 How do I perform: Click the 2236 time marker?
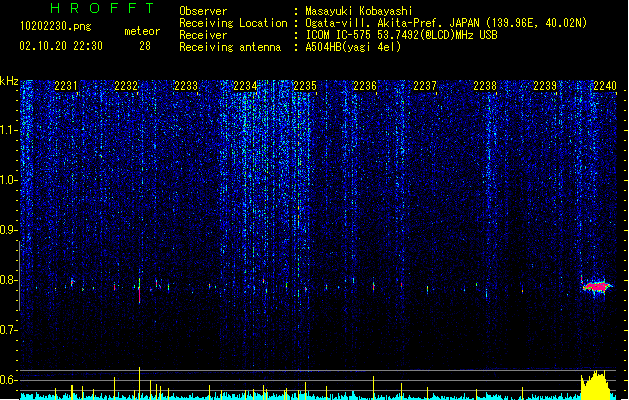click(365, 86)
